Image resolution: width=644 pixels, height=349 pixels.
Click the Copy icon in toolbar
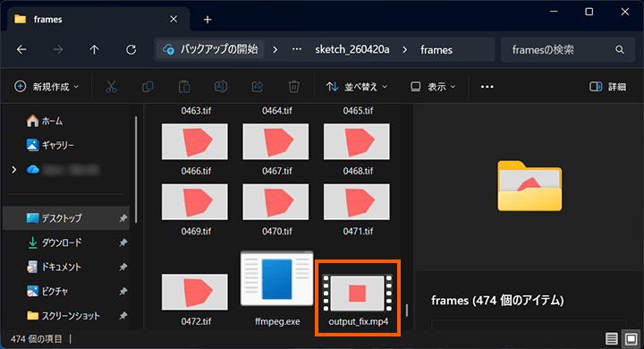[x=148, y=86]
